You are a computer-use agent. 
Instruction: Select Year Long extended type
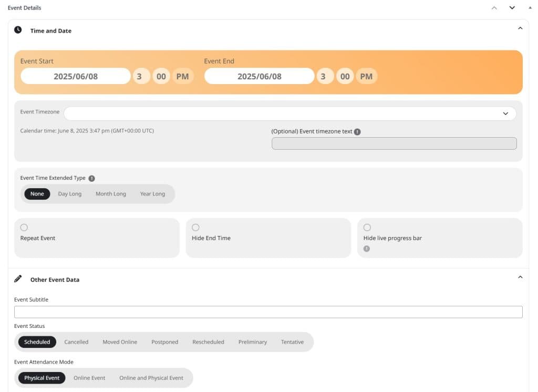[152, 194]
